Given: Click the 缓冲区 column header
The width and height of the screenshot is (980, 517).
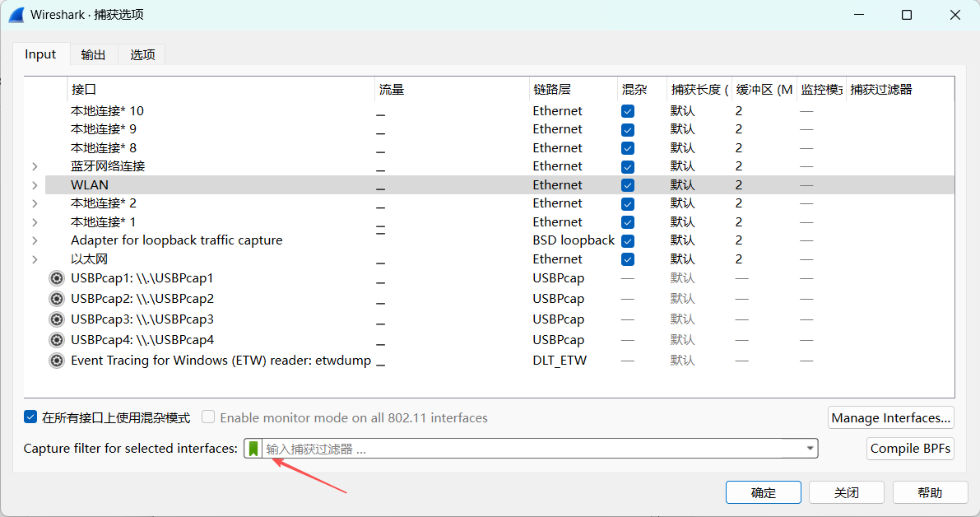Looking at the screenshot, I should pos(764,90).
